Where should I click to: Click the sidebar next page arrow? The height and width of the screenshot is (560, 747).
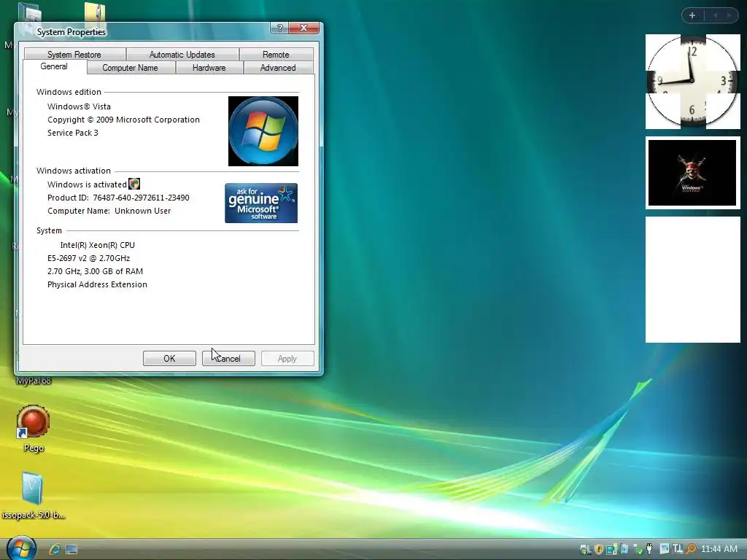click(x=729, y=16)
